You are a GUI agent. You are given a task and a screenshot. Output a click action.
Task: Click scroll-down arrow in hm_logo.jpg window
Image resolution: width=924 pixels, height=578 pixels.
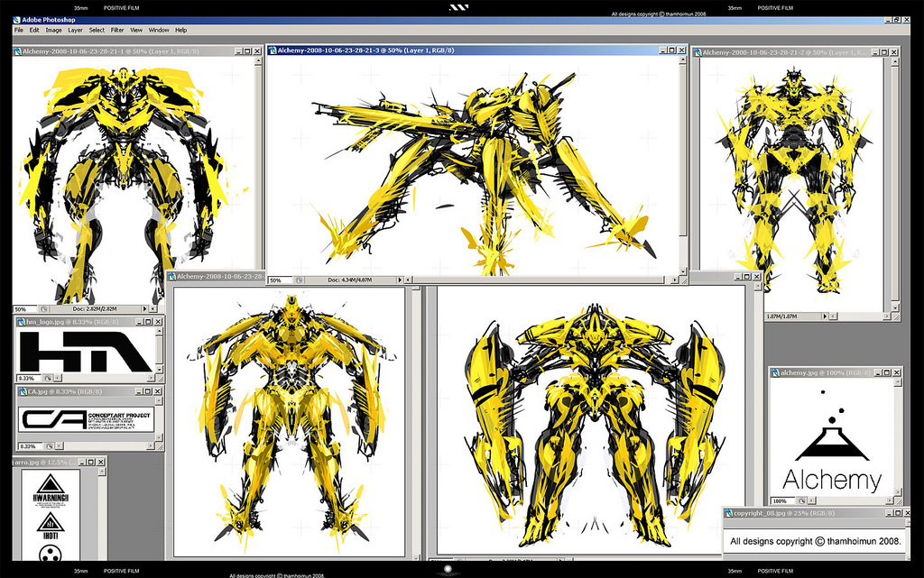pyautogui.click(x=159, y=370)
